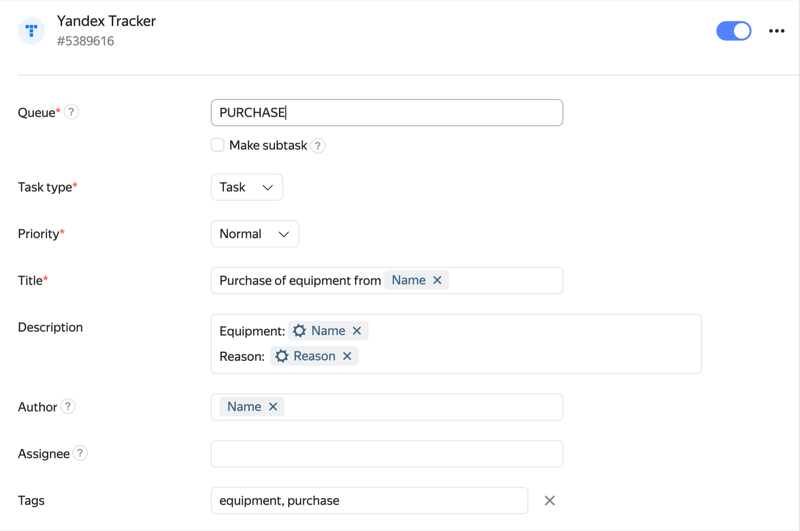
Task: Click the Title field text area
Action: (505, 281)
